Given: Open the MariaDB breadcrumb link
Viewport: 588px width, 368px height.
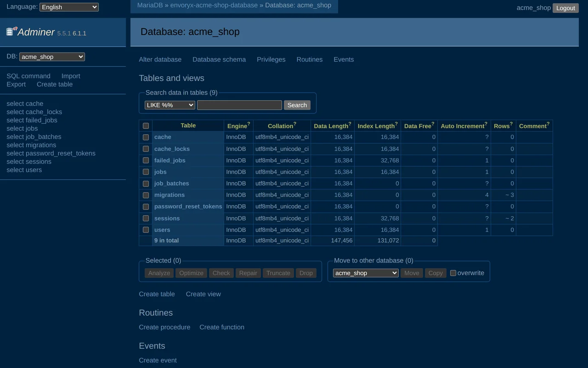Looking at the screenshot, I should point(150,5).
